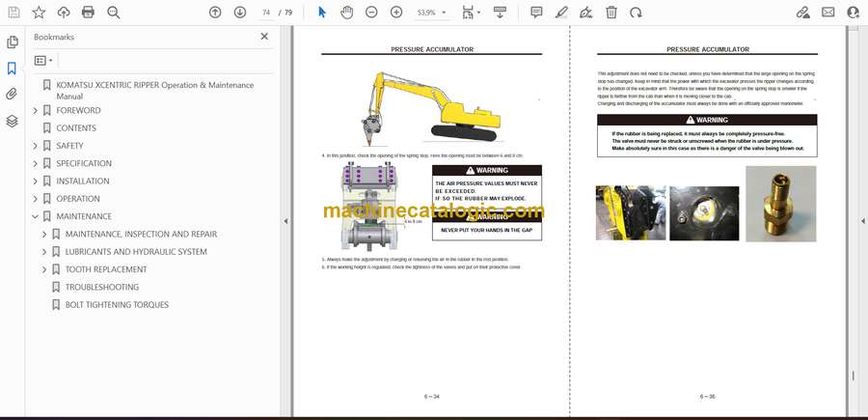Jump to BOLT TIGHTENING TORQUES bookmark

click(x=117, y=305)
